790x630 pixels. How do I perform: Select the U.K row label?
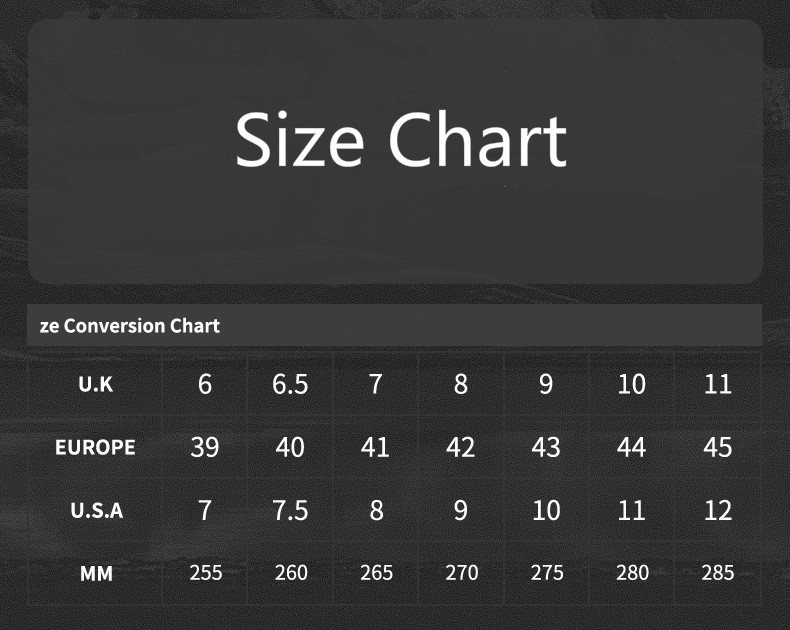[96, 384]
